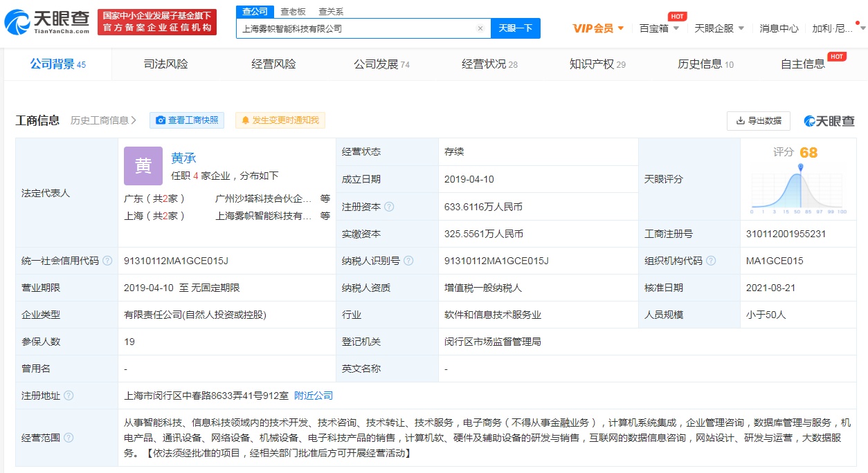Click the 黄 avatar thumbnail
Image resolution: width=868 pixels, height=473 pixels.
click(143, 166)
